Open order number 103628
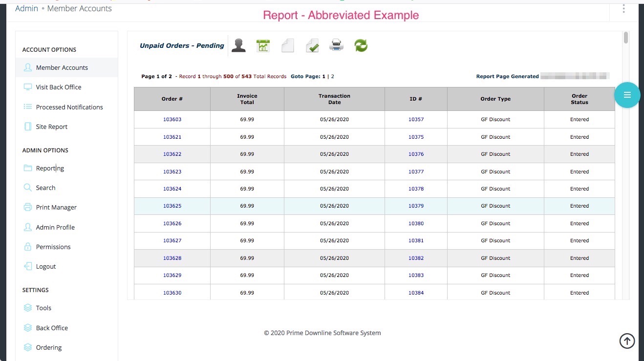Screen dimensions: 644x361 (172, 258)
